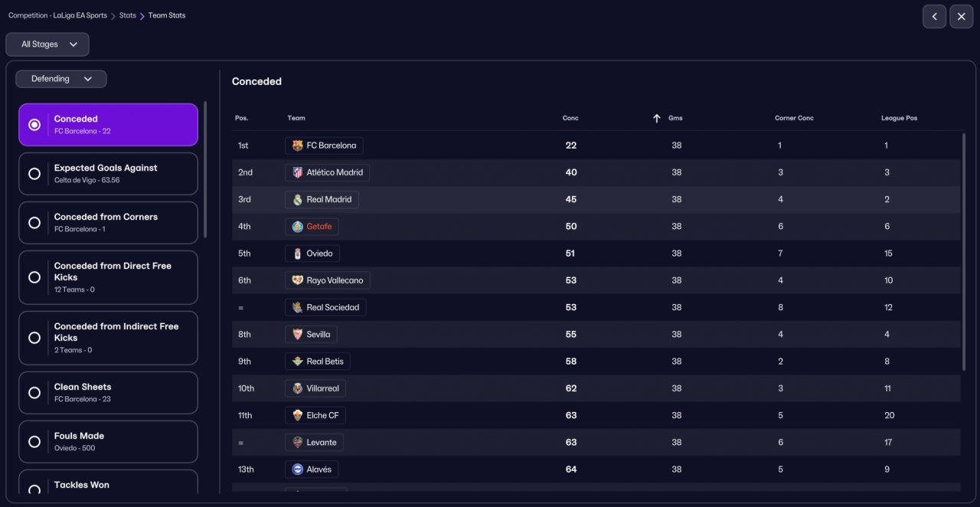Viewport: 980px width, 507px height.
Task: Select the Conceded from Corners stat
Action: pos(34,223)
